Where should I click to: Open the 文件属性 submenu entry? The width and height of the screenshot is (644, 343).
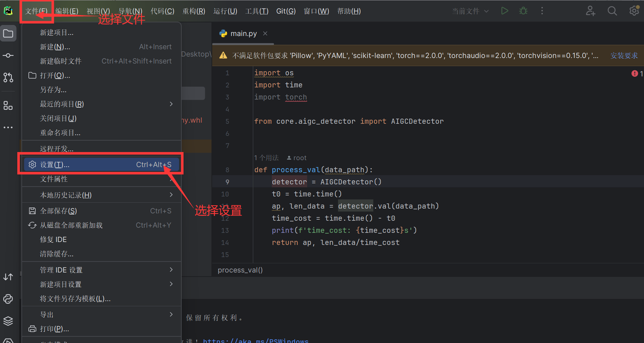click(x=102, y=179)
